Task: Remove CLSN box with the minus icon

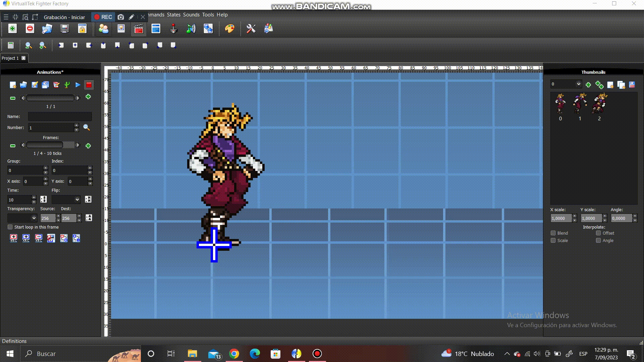Action: 39,238
